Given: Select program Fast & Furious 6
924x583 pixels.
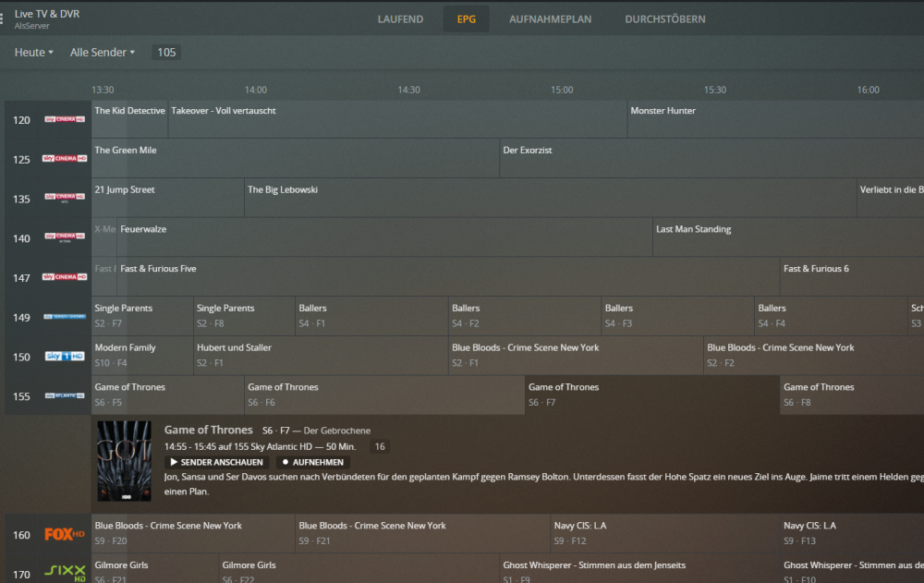Looking at the screenshot, I should coord(852,277).
